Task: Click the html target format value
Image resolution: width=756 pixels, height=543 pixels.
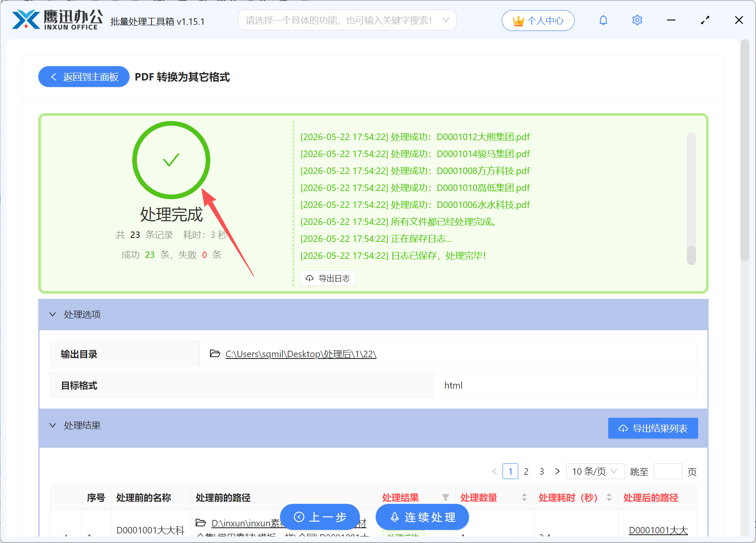Action: pos(453,385)
